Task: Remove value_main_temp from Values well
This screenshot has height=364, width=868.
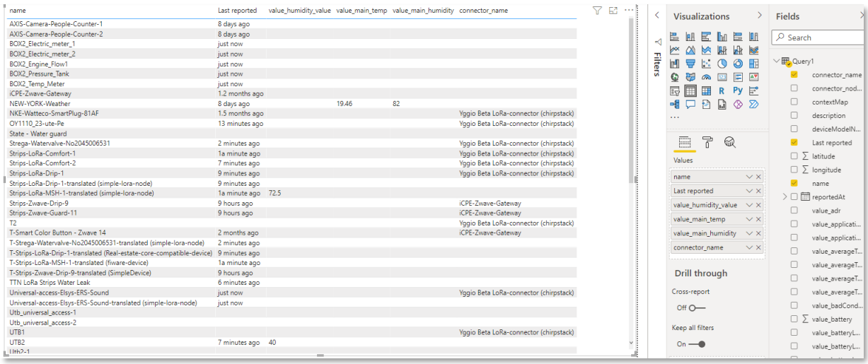Action: pyautogui.click(x=758, y=219)
